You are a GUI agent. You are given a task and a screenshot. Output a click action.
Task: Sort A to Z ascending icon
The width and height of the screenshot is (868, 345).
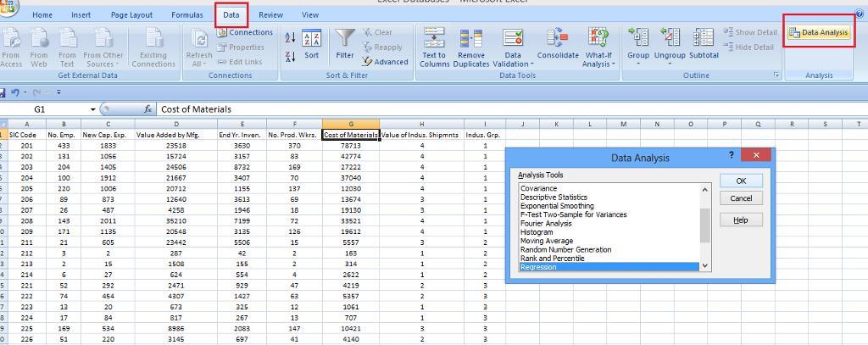tap(290, 38)
